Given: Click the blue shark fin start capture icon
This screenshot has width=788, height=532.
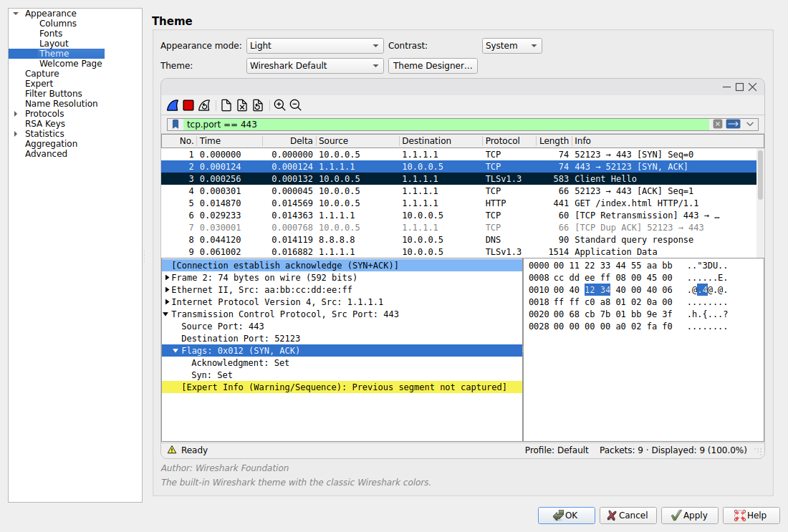Looking at the screenshot, I should 173,105.
